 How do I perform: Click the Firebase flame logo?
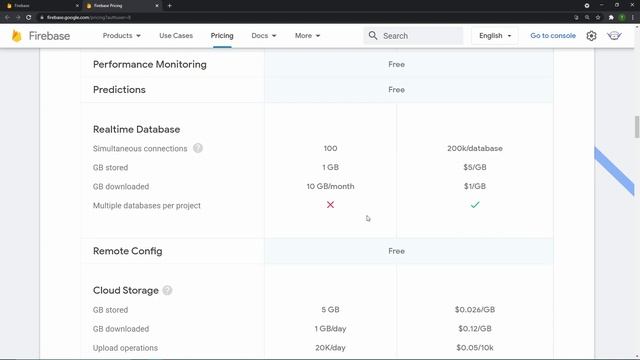point(16,36)
